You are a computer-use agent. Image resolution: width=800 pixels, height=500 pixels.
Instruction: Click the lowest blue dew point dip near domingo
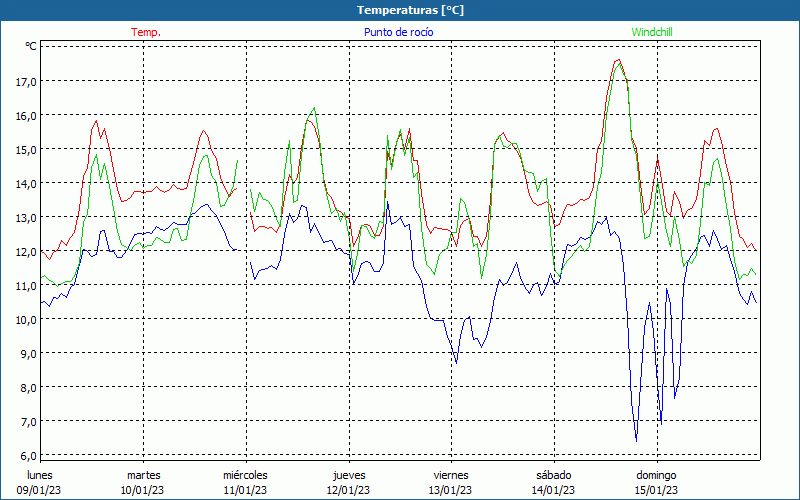(636, 441)
